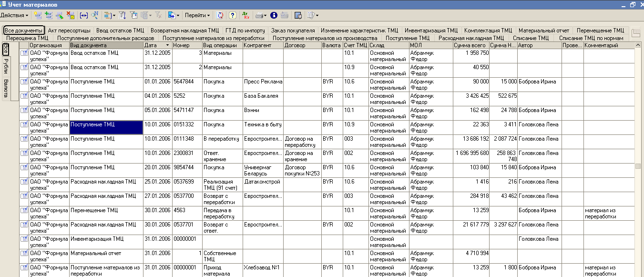
Task: Expand the Перейти dropdown
Action: point(197,15)
